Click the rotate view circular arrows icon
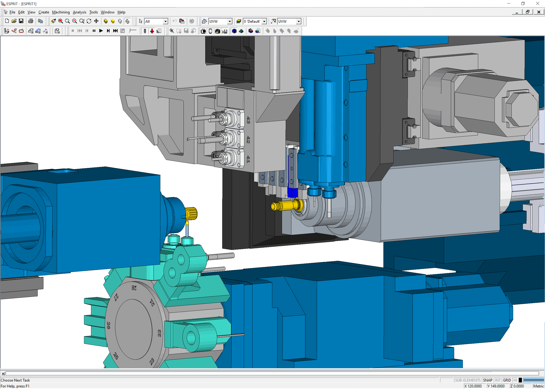Screen dimensions: 545x392 [x=89, y=21]
